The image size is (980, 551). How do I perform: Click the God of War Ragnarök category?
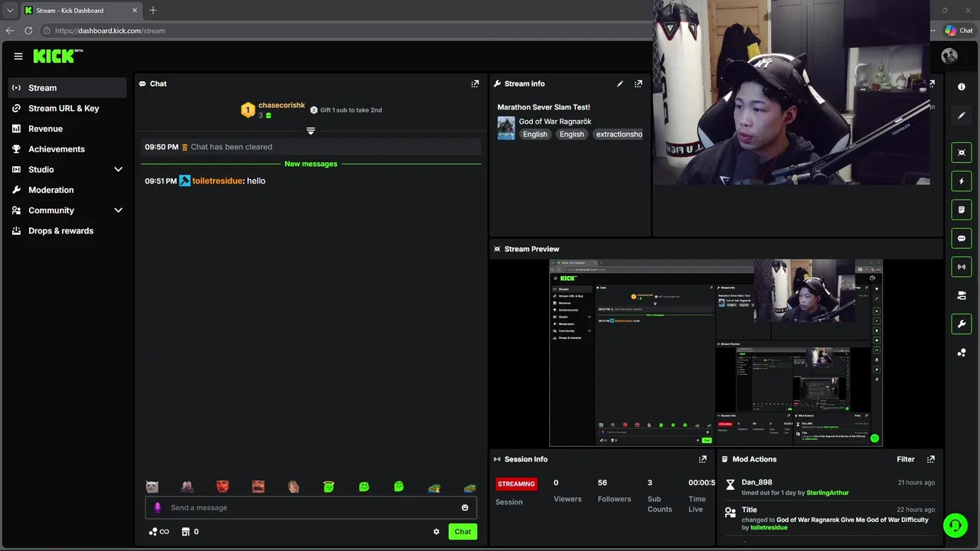coord(555,122)
